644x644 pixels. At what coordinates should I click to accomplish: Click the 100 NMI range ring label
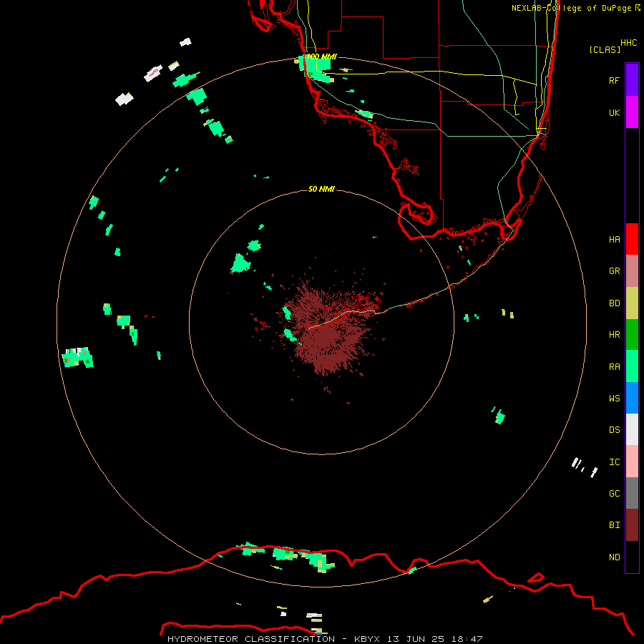[321, 57]
